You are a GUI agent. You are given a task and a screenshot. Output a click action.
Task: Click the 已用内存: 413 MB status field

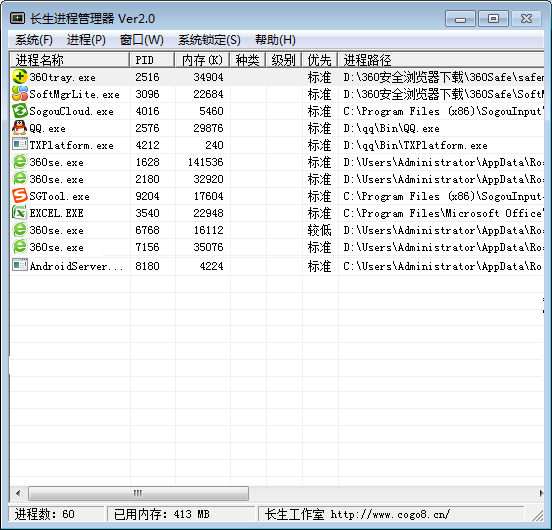point(181,514)
